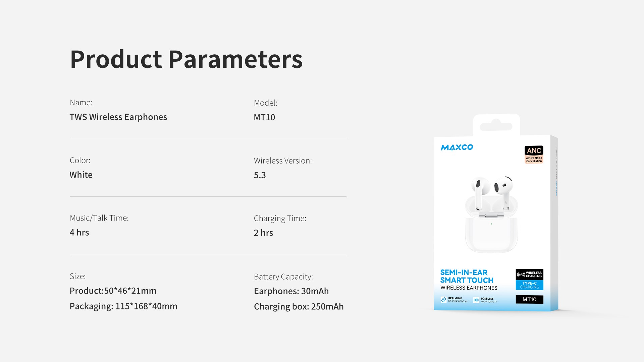Click the left earbud in the image
Viewport: 644px width, 362px height.
coord(478,192)
